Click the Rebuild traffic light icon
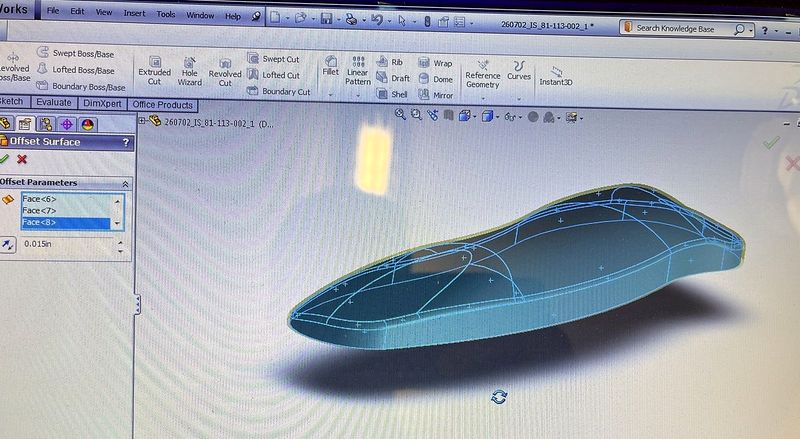800x439 pixels. click(428, 21)
